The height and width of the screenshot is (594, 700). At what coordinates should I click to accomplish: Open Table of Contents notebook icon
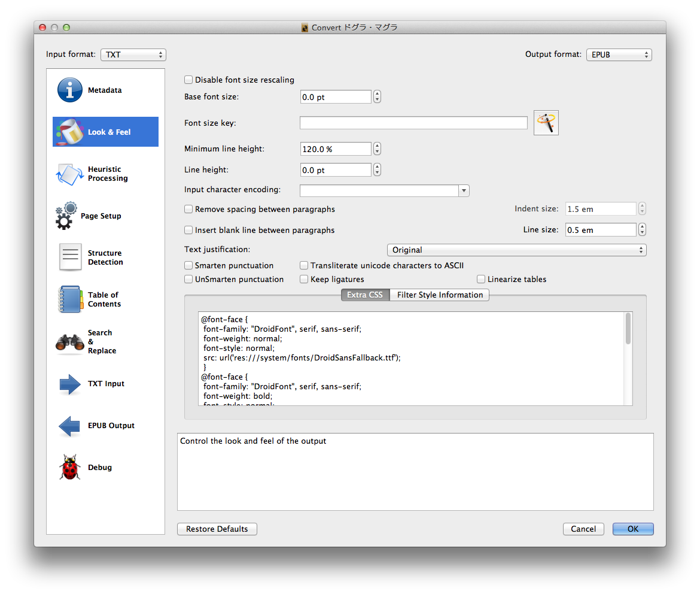70,299
